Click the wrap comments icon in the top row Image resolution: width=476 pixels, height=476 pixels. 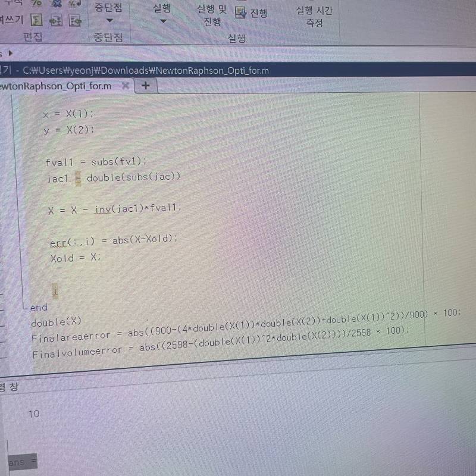point(75,4)
